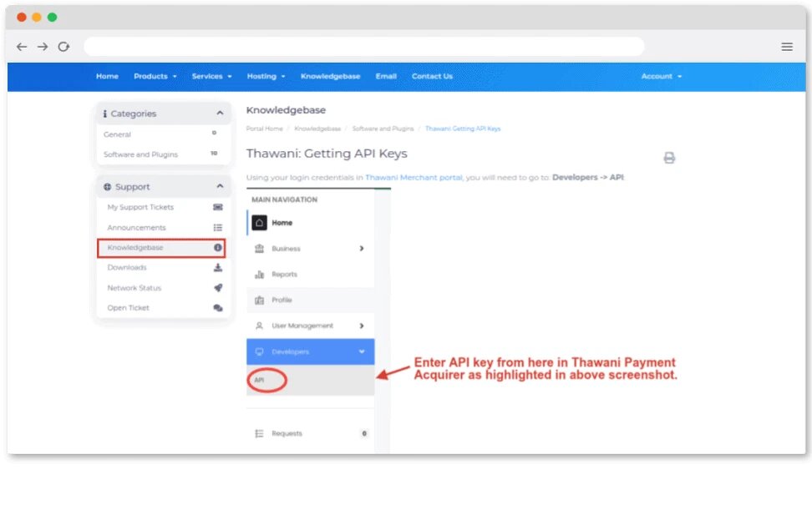
Task: Click the Portal Home breadcrumb
Action: pyautogui.click(x=264, y=129)
